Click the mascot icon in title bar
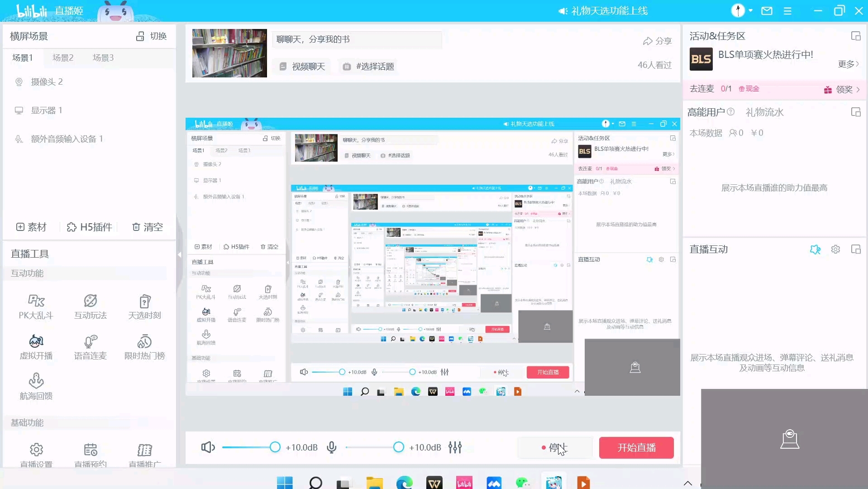 click(x=116, y=11)
